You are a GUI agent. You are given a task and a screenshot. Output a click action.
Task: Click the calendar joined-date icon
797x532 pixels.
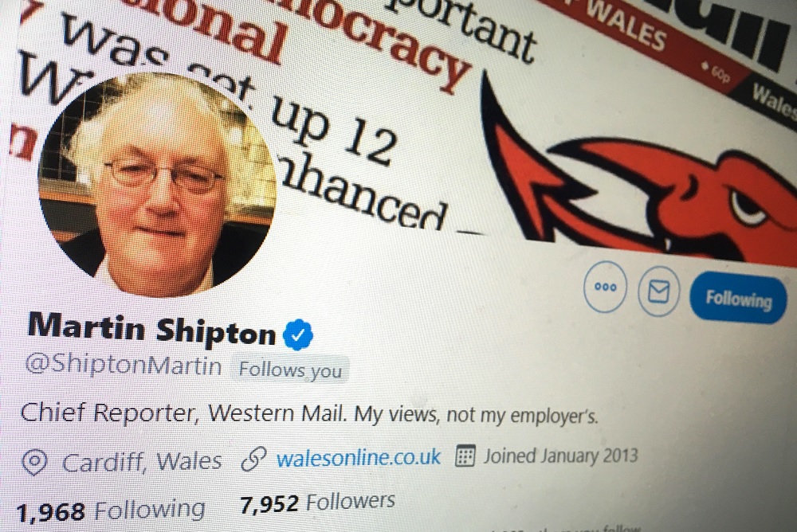coord(465,456)
